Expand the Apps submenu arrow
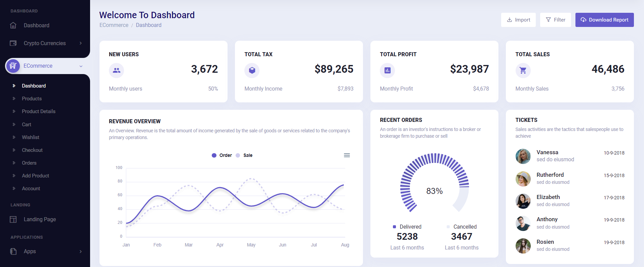The width and height of the screenshot is (644, 267). coord(81,252)
